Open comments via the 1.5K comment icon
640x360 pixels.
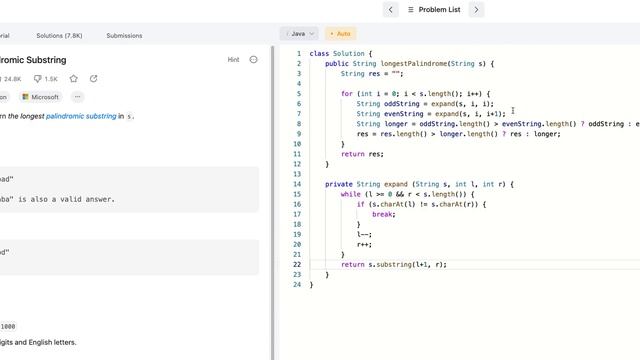coord(45,79)
